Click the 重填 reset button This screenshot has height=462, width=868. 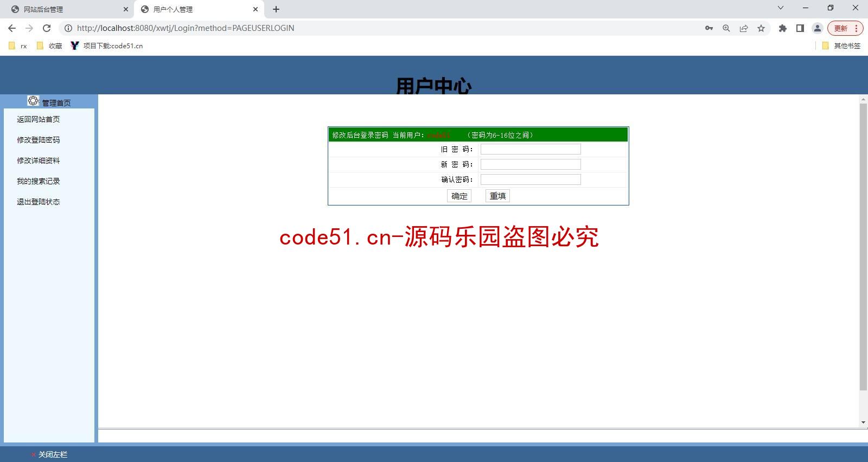497,196
